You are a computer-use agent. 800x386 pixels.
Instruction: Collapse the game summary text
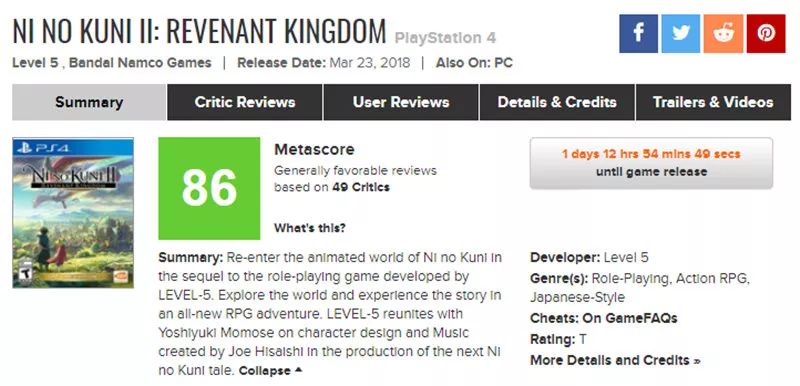coord(270,371)
